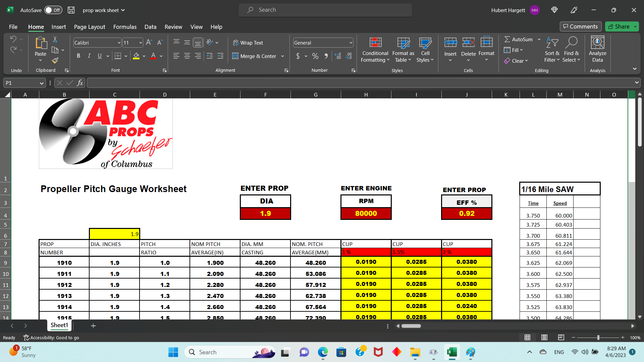Open Microsoft Edge from the taskbar
Viewport: 644px width, 362px height.
(x=323, y=352)
